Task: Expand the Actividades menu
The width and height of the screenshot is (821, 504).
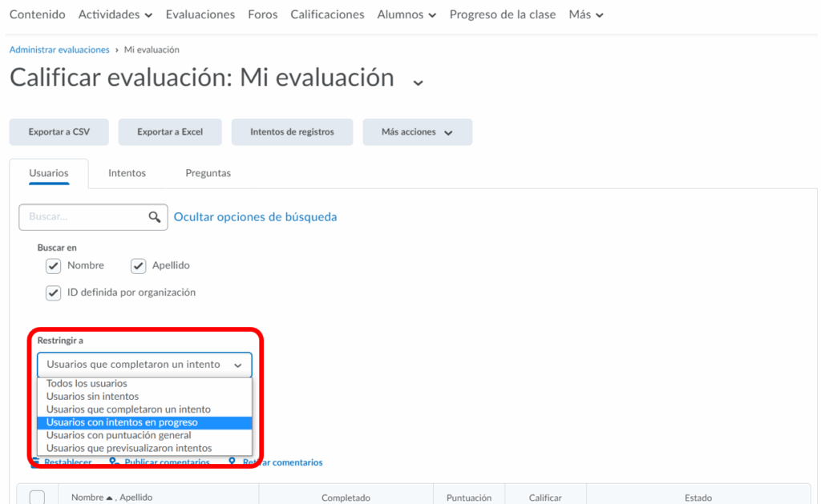Action: 115,14
